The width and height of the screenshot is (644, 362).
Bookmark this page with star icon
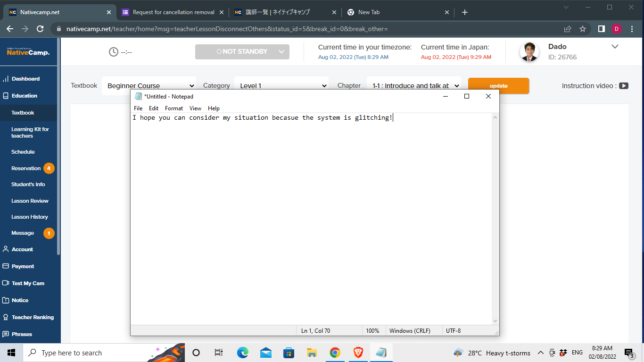click(583, 29)
